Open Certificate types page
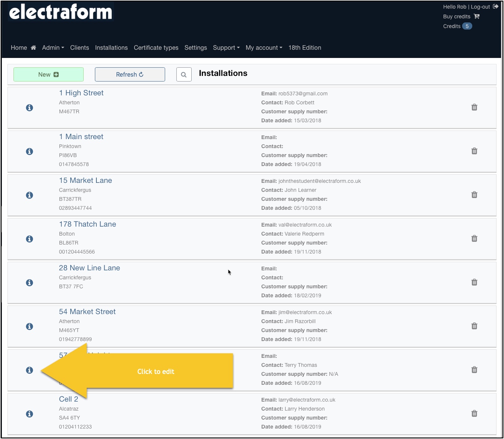504x439 pixels. pyautogui.click(x=156, y=47)
